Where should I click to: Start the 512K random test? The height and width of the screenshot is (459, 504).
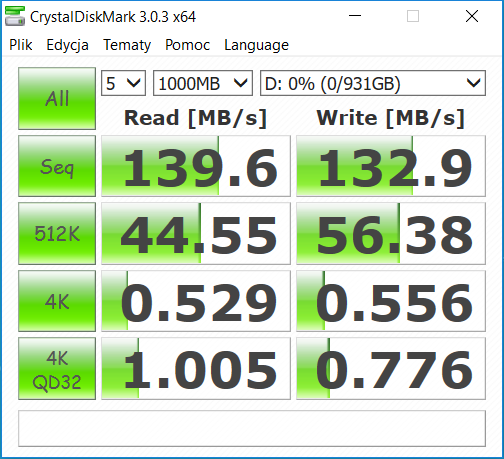[x=57, y=233]
